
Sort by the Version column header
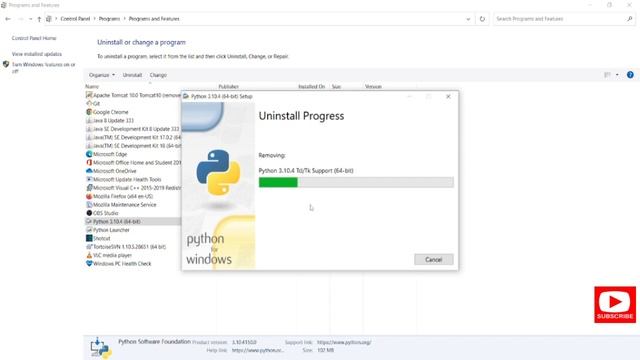[373, 87]
